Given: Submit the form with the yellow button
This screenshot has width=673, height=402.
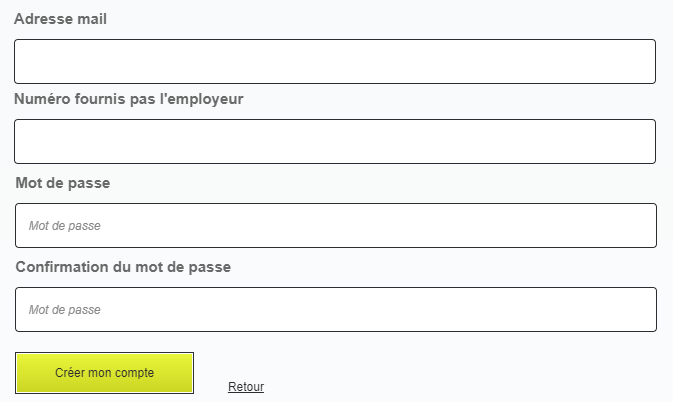Looking at the screenshot, I should (x=105, y=373).
